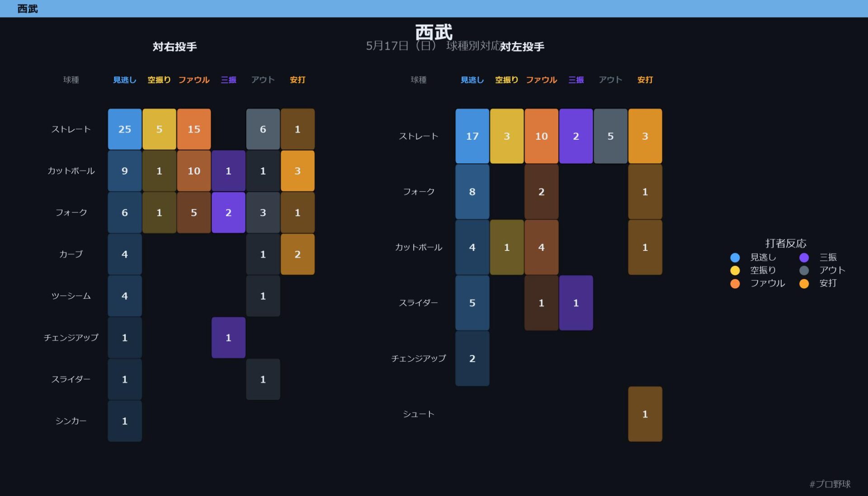The image size is (868, 496).
Task: Click the 見逃し legend color dot
Action: click(735, 257)
